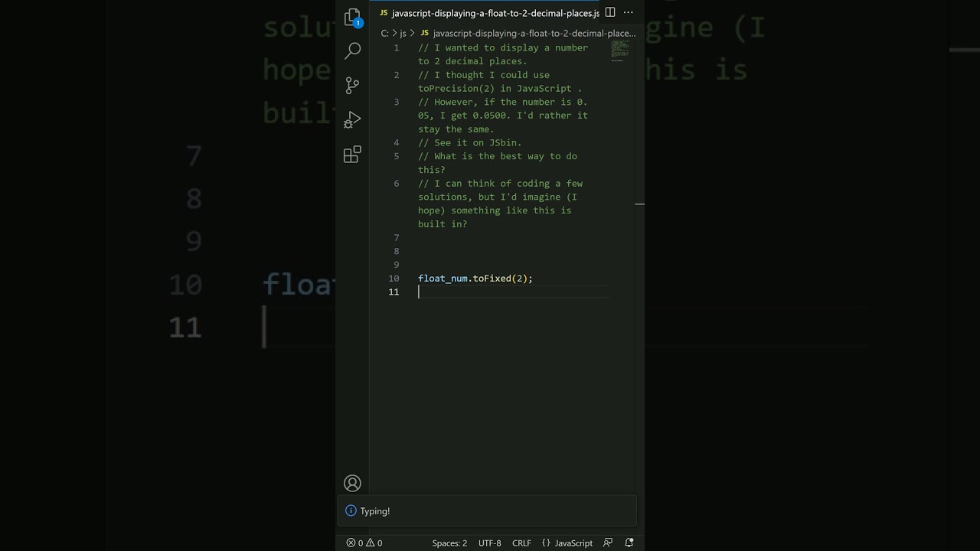Click the feedback icon in status bar

(x=608, y=543)
